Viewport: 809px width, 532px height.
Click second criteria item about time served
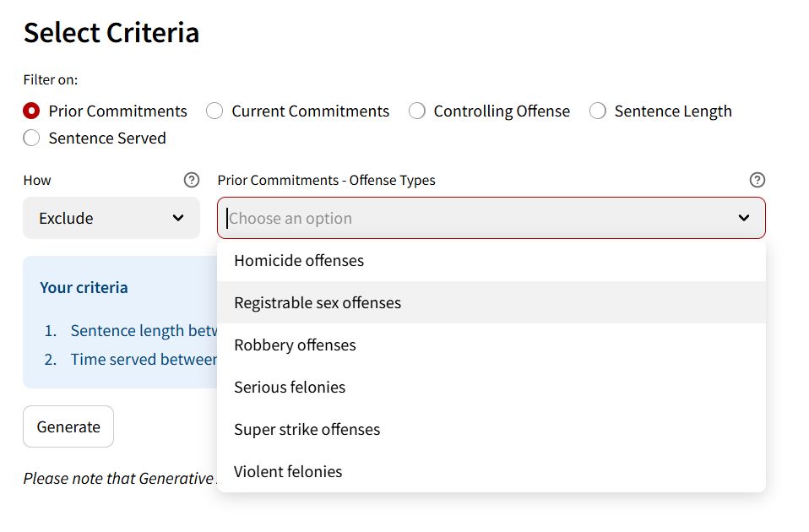(142, 359)
